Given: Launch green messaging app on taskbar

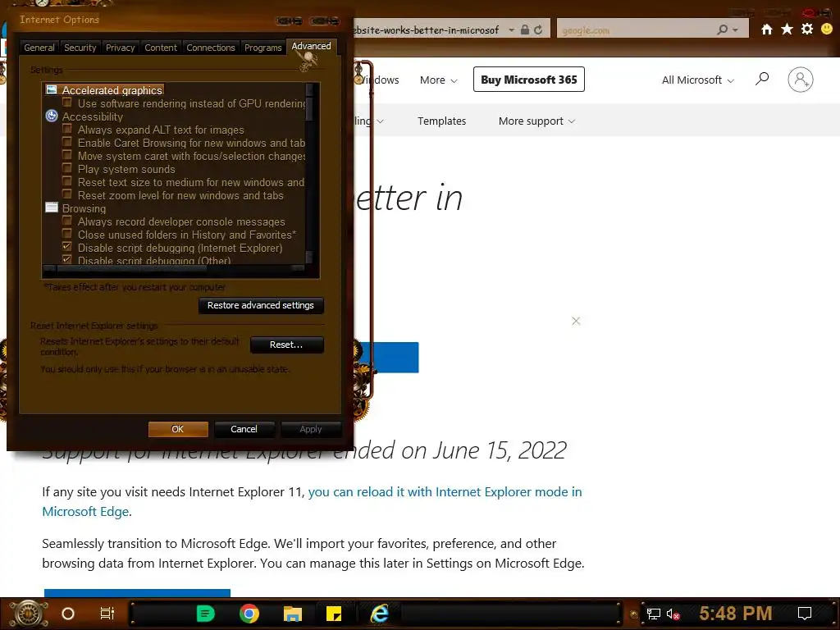Looking at the screenshot, I should 205,614.
